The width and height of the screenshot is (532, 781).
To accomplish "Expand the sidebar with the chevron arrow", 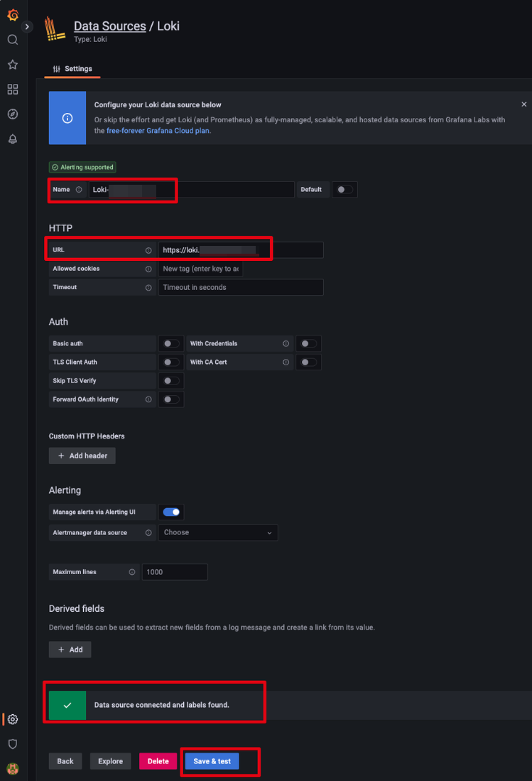I will pyautogui.click(x=28, y=26).
